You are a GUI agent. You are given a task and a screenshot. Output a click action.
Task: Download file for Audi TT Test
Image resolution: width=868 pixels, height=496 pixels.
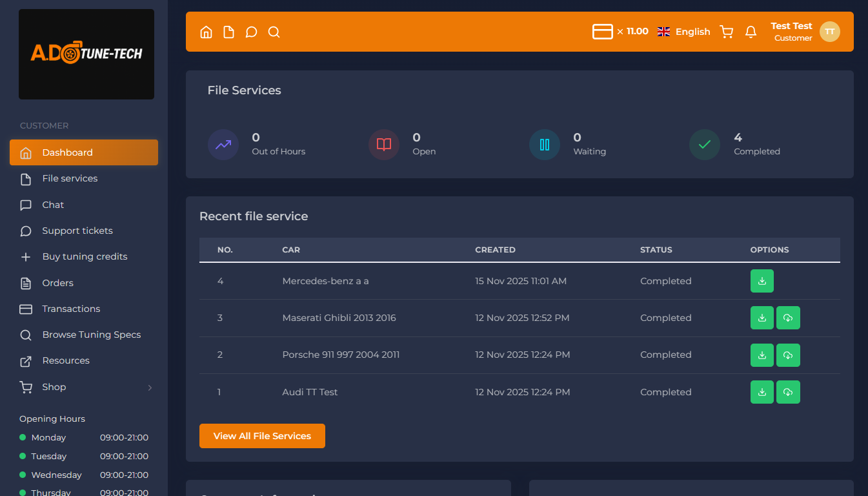[762, 392]
